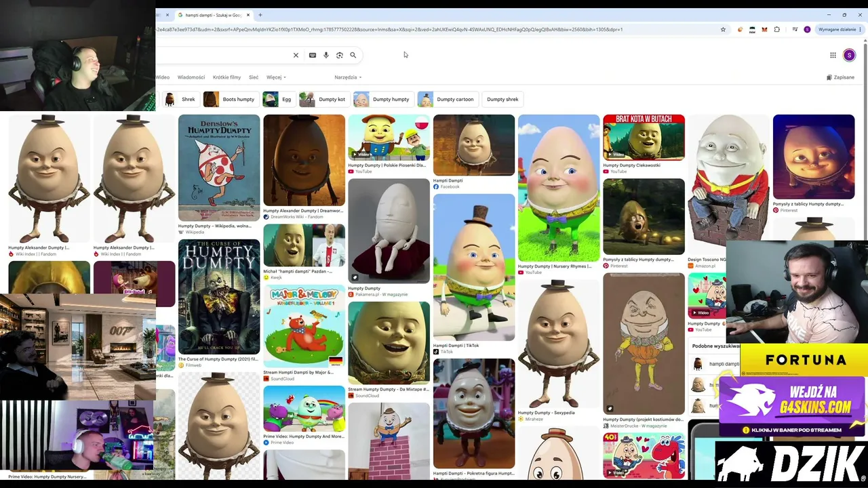
Task: Open the Da Mixtape SoundCloud image
Action: coord(389,342)
